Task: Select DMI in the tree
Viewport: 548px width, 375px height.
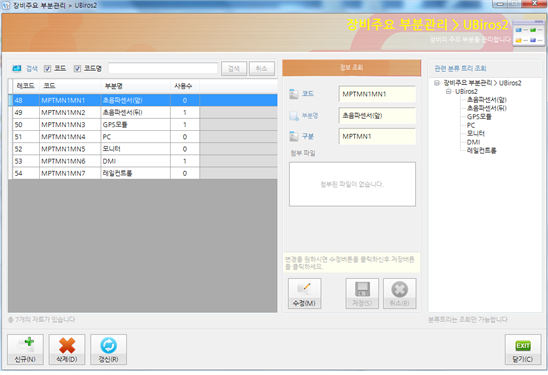Action: click(x=473, y=142)
